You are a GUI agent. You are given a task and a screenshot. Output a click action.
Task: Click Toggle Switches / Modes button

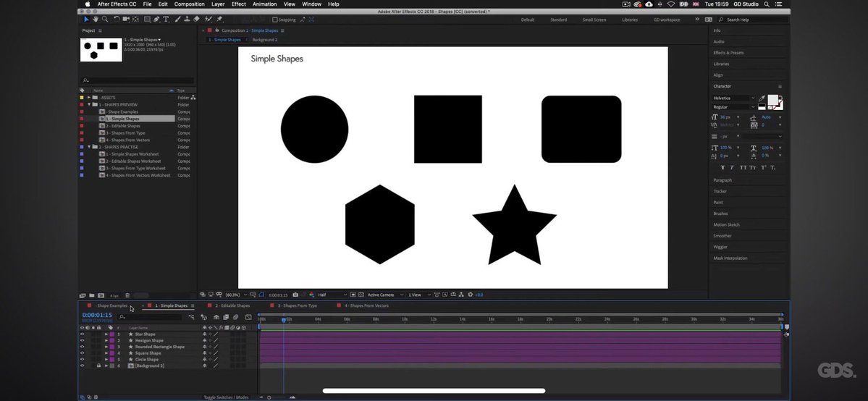[226, 397]
